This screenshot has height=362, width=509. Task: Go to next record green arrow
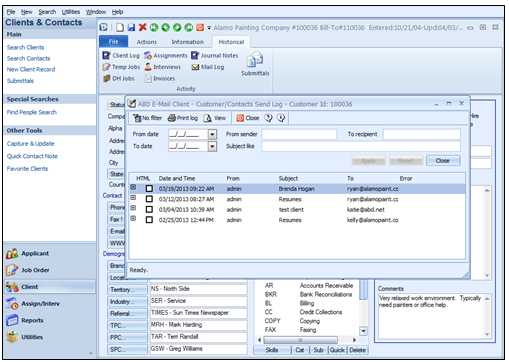[x=177, y=27]
